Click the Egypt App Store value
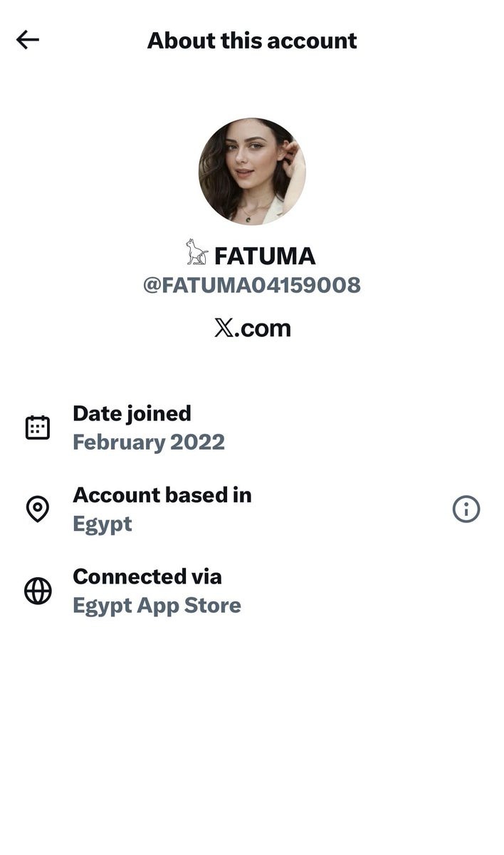504x855 pixels. click(x=157, y=606)
